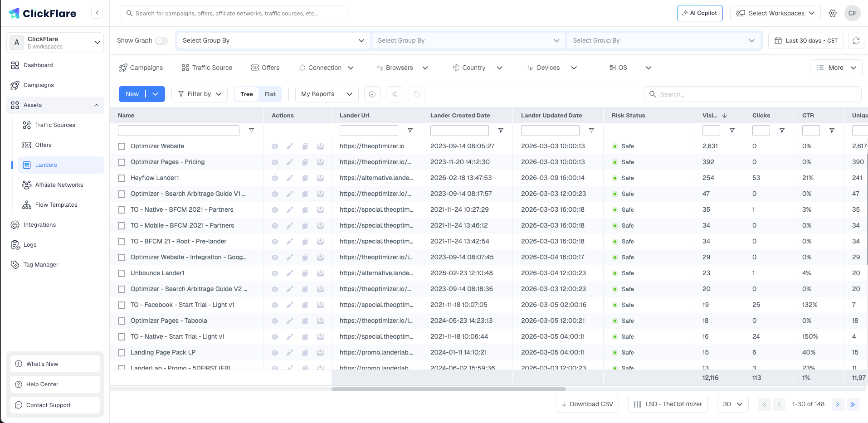Click the save report icon
Image resolution: width=868 pixels, height=423 pixels.
click(x=372, y=94)
